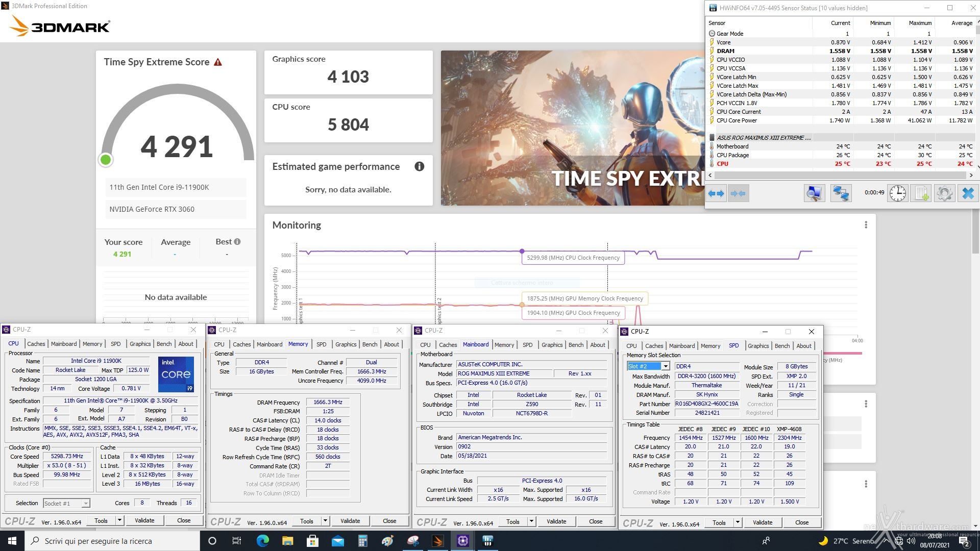Screen dimensions: 980x551
Task: Open Bench tab in first CPU-Z window
Action: point(164,344)
